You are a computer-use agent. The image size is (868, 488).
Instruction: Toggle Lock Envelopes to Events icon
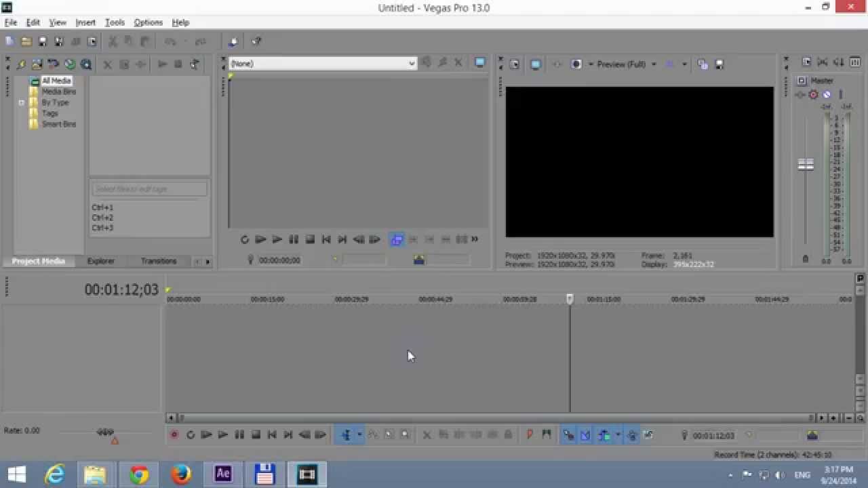632,435
